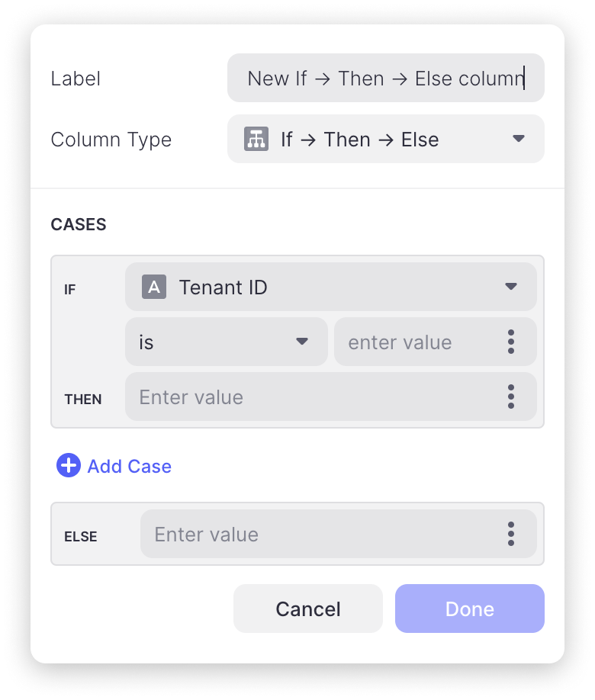
Task: Select the 'If → Then → Else' type text
Action: (360, 140)
